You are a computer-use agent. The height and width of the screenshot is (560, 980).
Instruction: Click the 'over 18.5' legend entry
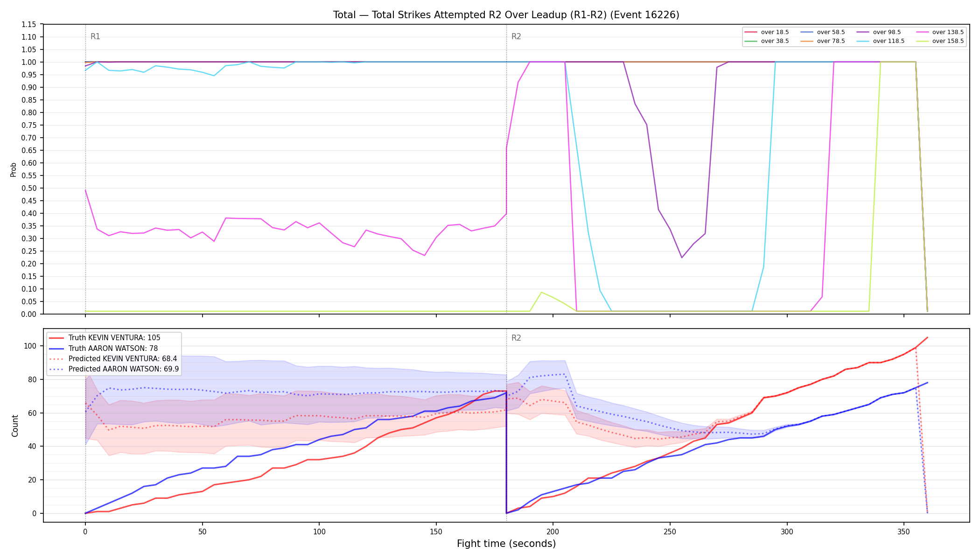coord(767,32)
